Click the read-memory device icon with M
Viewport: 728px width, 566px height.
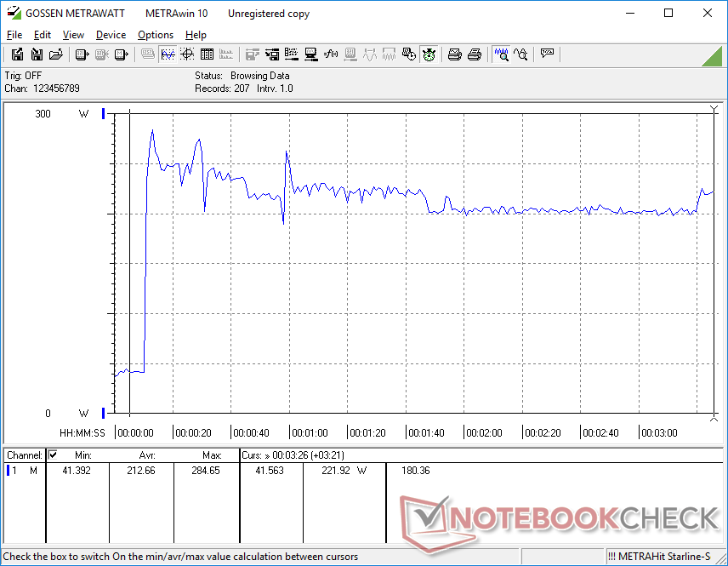pyautogui.click(x=121, y=54)
